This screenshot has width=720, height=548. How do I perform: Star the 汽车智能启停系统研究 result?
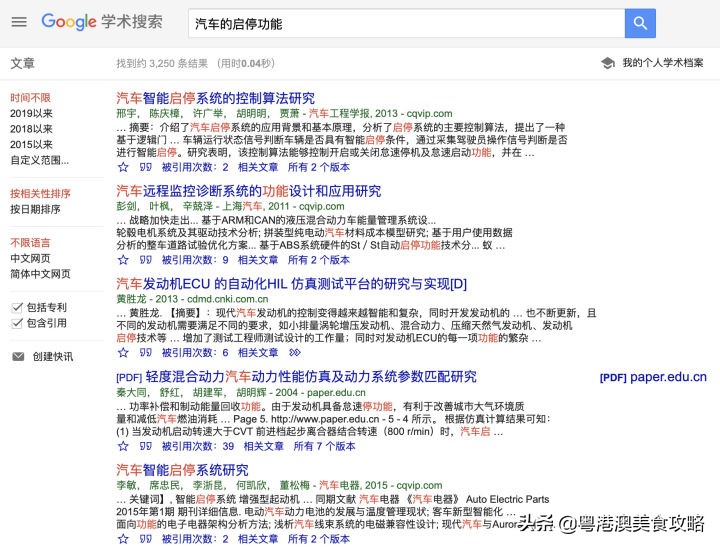123,539
